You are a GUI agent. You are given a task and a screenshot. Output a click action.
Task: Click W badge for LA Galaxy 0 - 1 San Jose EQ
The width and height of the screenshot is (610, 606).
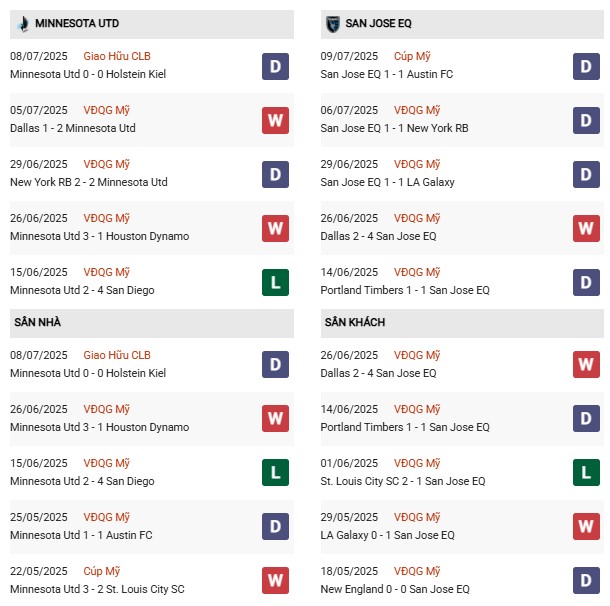click(x=586, y=527)
